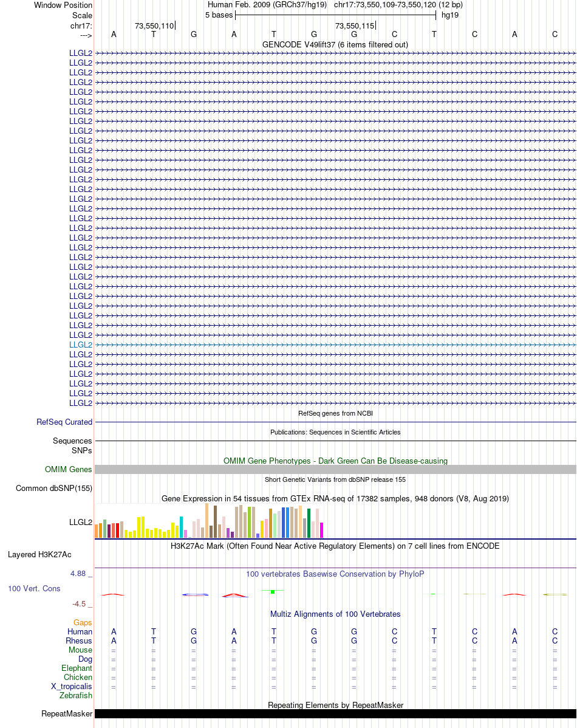This screenshot has width=577, height=728.
Task: Click the hg19 label beside scale bar
Action: coord(450,15)
